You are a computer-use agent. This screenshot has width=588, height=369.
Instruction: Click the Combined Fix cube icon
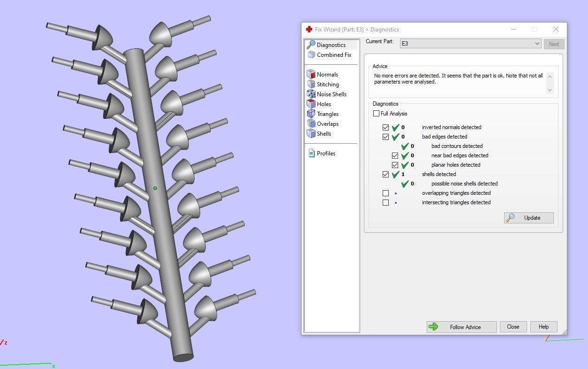tap(311, 54)
